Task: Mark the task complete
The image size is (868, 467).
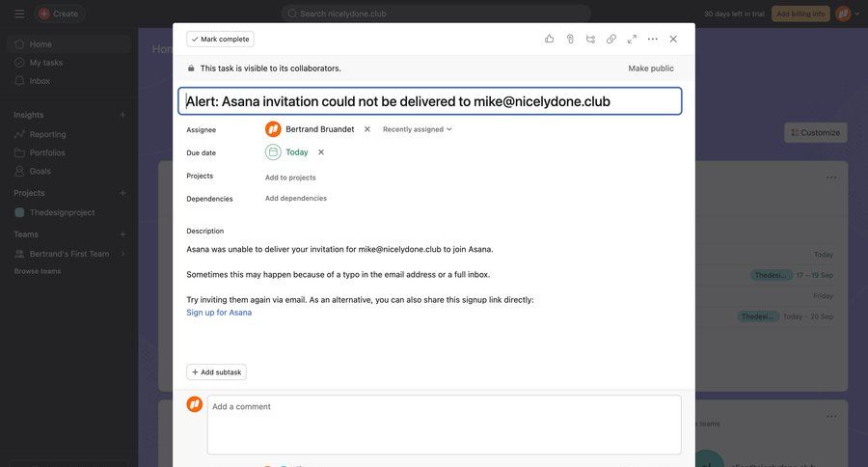Action: (220, 39)
